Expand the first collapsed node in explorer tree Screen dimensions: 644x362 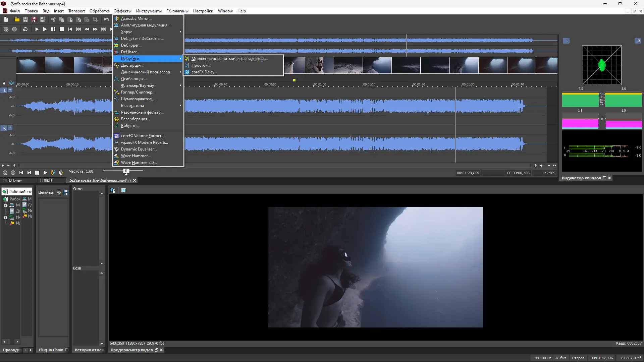tap(5, 205)
